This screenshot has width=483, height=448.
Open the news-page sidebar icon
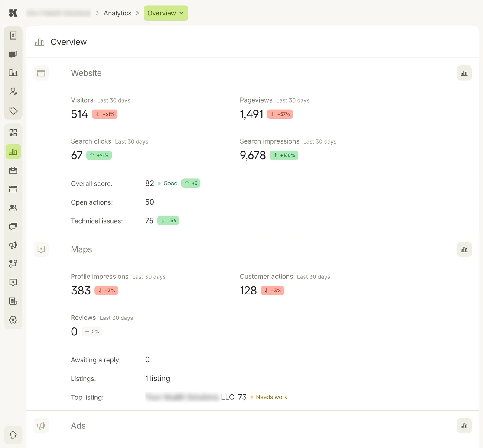13,301
